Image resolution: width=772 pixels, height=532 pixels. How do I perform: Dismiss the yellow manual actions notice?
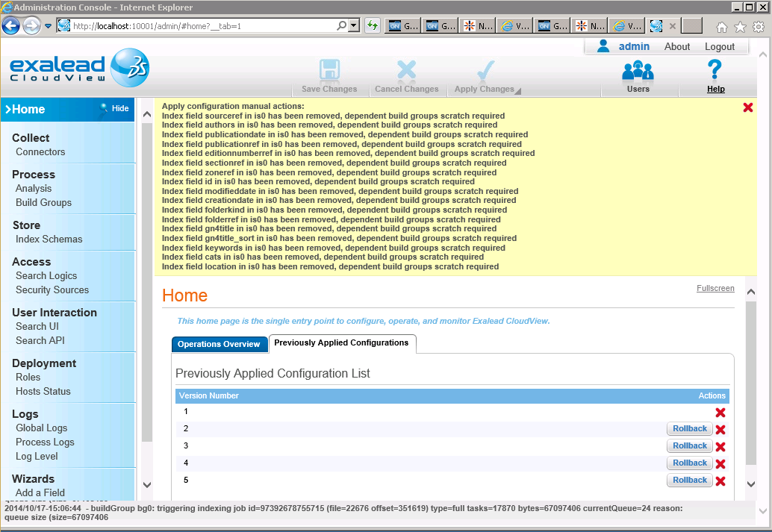click(748, 107)
